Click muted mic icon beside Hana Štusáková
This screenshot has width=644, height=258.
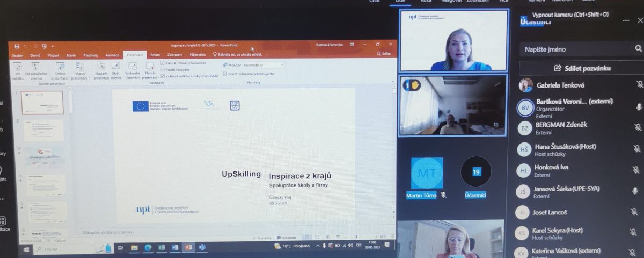point(638,149)
